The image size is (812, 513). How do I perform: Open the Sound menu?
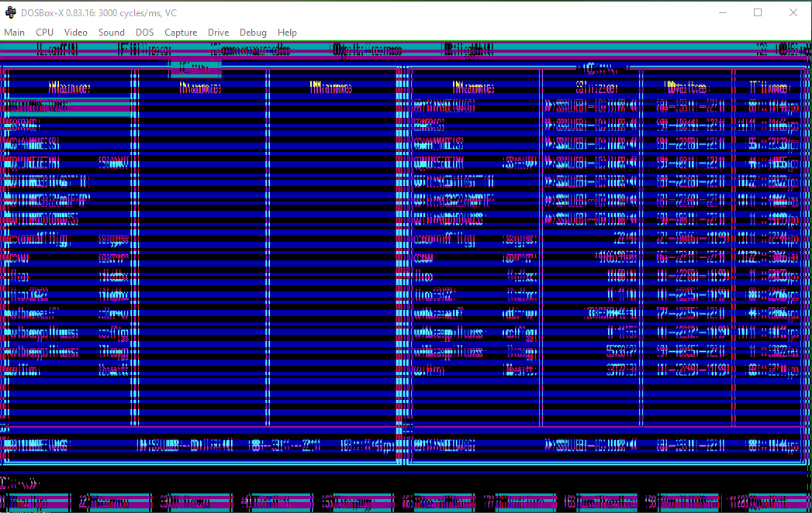click(x=111, y=32)
